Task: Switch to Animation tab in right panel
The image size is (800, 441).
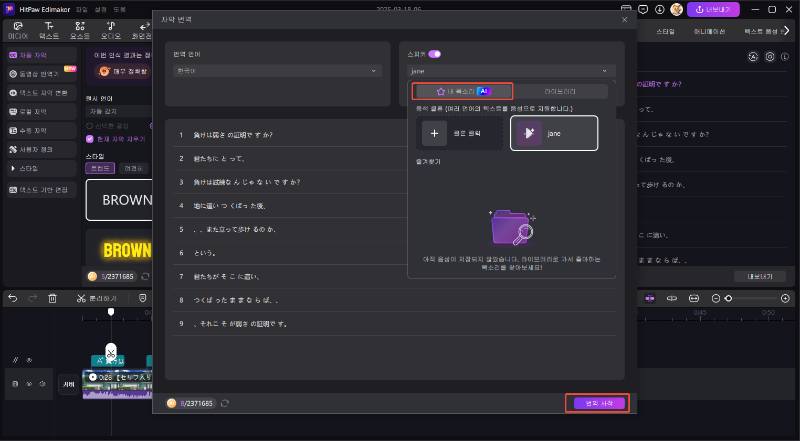Action: (709, 32)
